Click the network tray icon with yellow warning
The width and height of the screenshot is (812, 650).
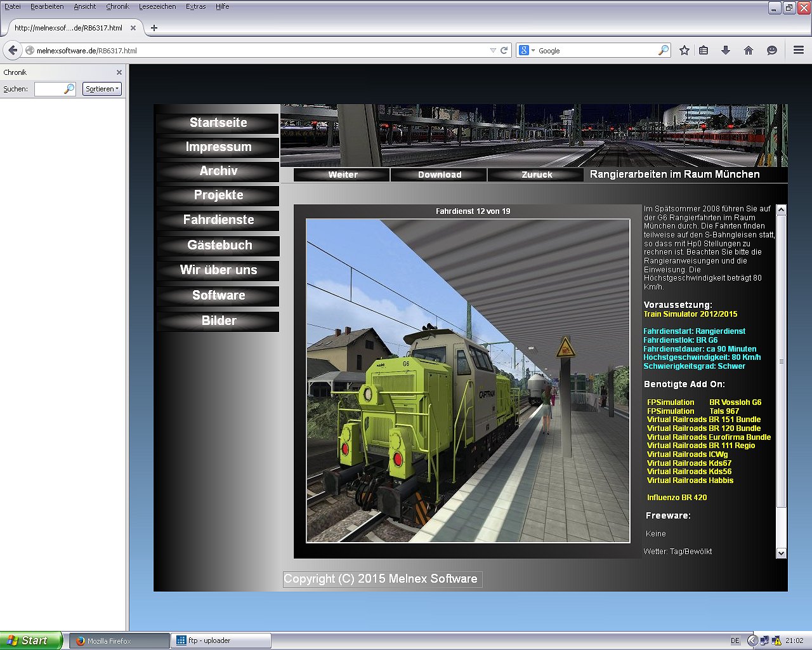click(776, 640)
